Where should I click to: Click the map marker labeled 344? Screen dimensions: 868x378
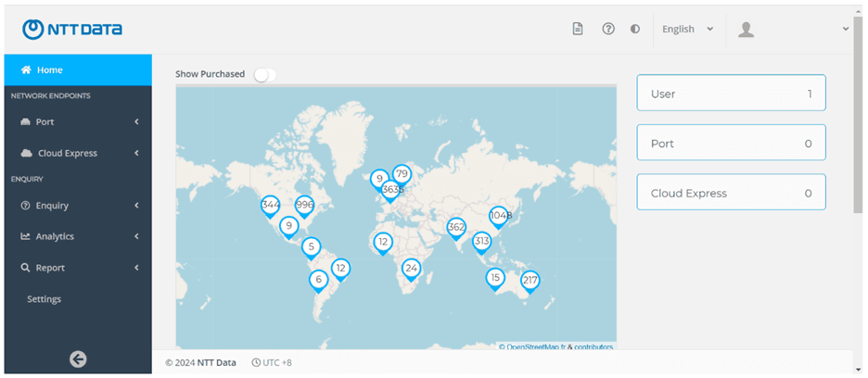click(270, 207)
